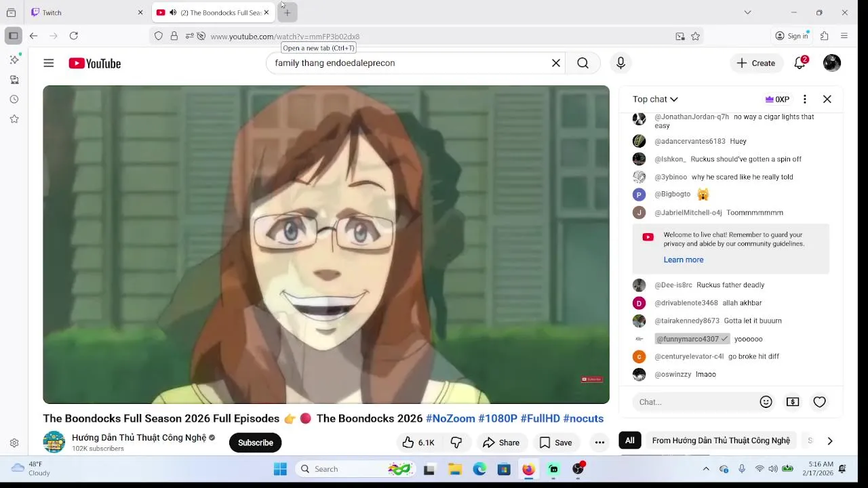Open live chat options three-dot menu
The width and height of the screenshot is (868, 488).
pos(805,99)
